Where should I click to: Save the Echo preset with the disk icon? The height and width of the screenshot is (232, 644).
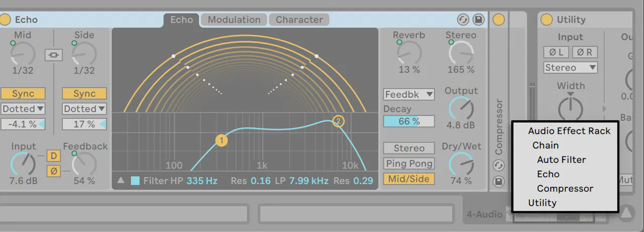pos(478,20)
